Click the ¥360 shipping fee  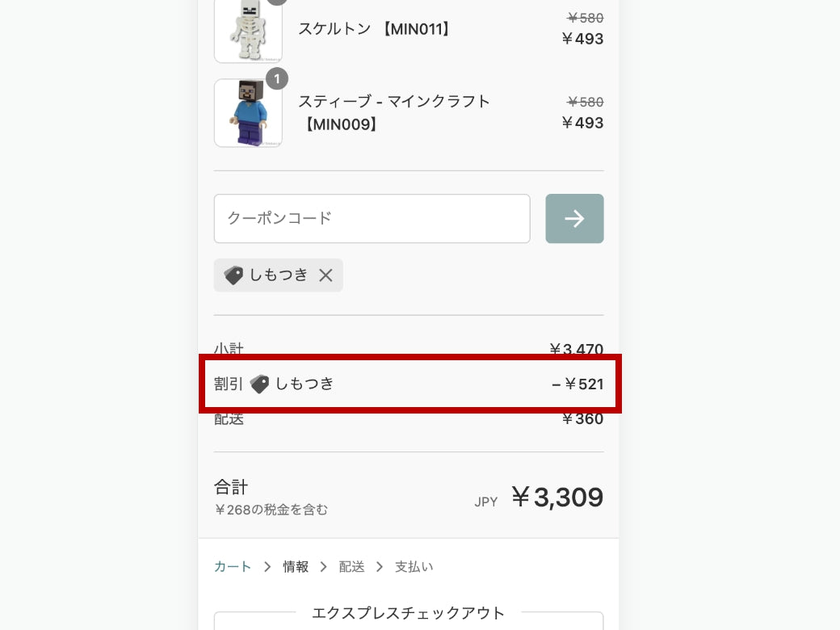[582, 419]
